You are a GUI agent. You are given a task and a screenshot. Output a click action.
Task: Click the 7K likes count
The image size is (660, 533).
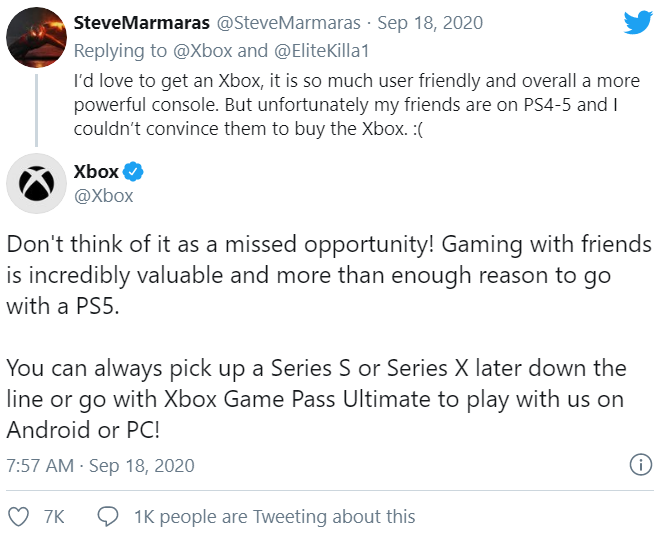(x=54, y=516)
